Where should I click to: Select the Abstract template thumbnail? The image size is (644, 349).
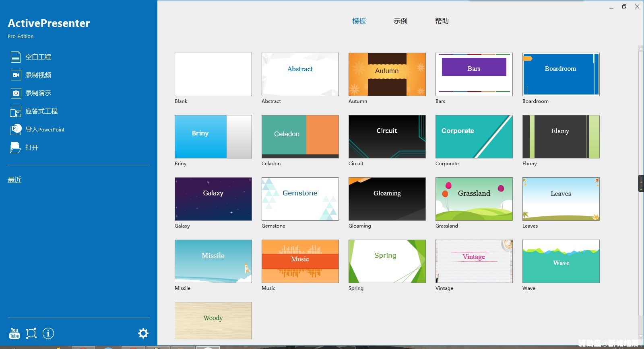point(300,74)
